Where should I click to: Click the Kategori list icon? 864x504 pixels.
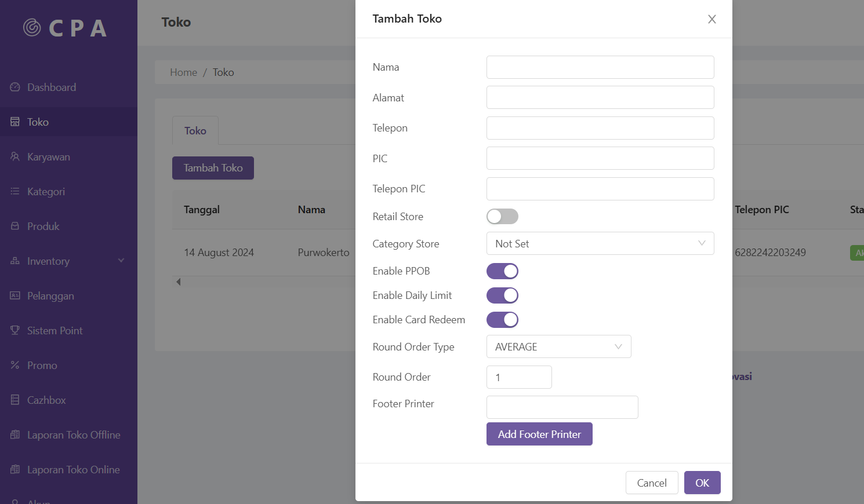click(15, 191)
